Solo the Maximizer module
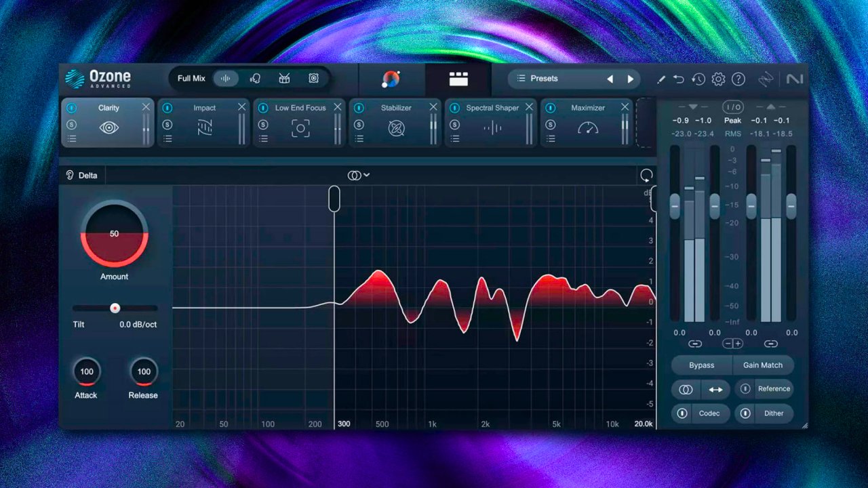 551,125
